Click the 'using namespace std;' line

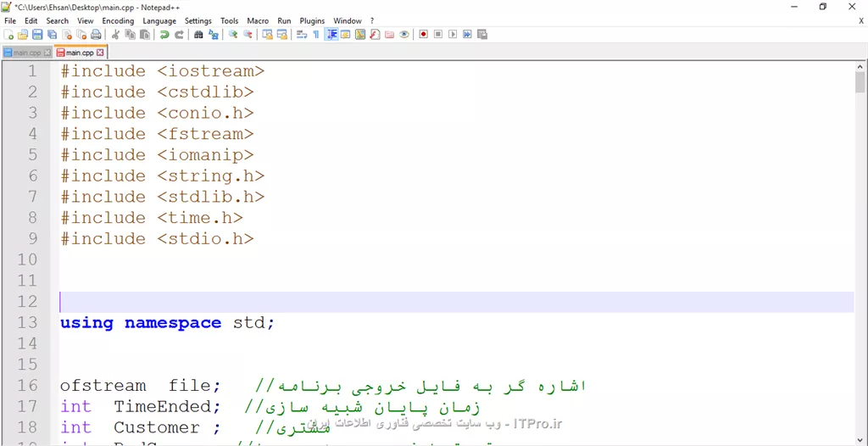point(167,322)
